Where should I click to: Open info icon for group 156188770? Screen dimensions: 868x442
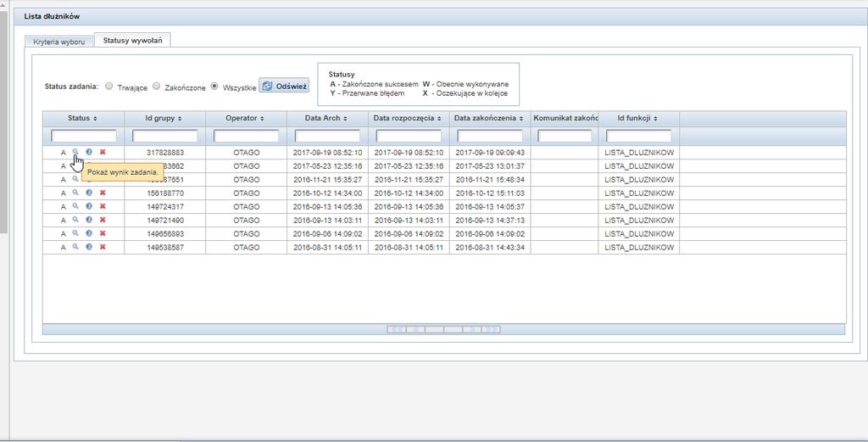(88, 193)
